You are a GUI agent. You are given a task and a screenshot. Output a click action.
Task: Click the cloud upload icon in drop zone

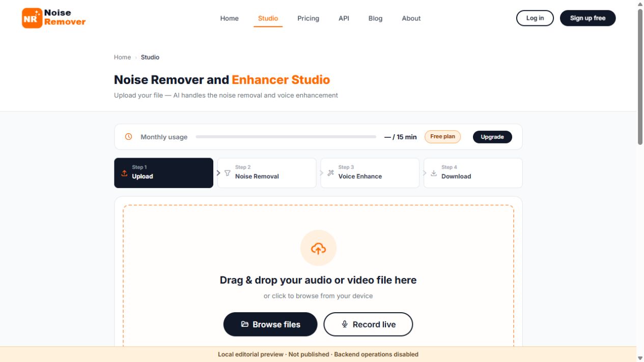coord(318,248)
